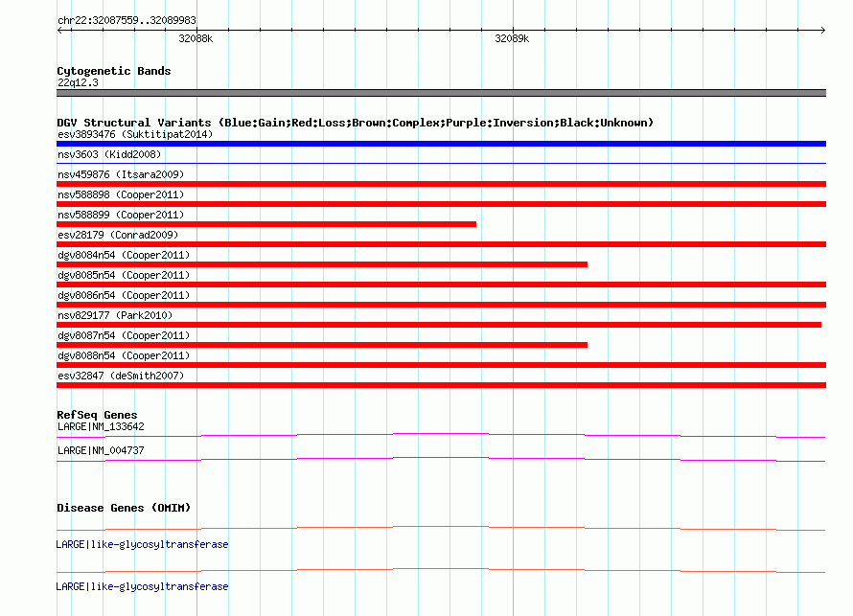Click the 32088k ruler position label
Viewport: 853px width, 616px height.
[x=196, y=38]
